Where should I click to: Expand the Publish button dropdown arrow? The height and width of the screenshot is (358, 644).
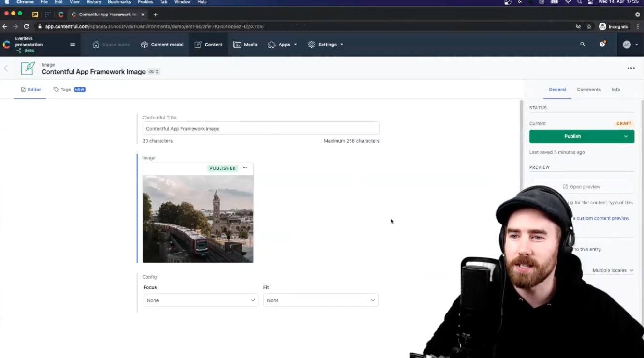click(626, 136)
